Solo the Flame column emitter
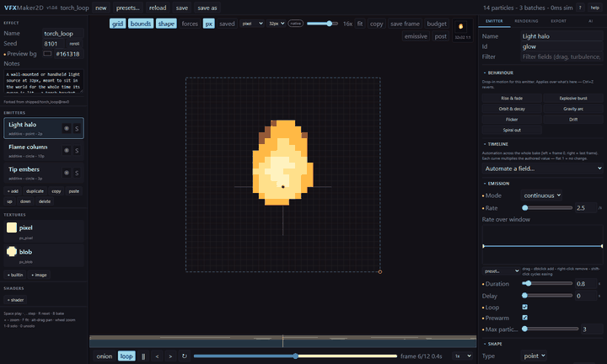Screen dimensions: 607x364 tap(77, 151)
